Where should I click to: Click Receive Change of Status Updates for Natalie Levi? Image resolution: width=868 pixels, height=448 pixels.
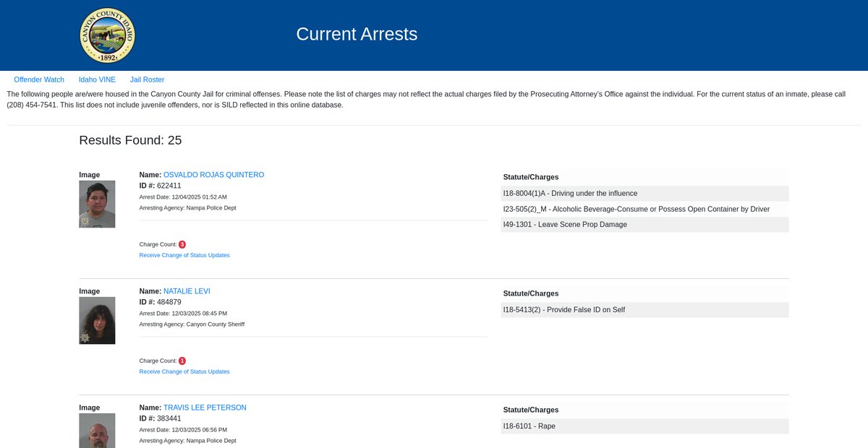tap(184, 371)
